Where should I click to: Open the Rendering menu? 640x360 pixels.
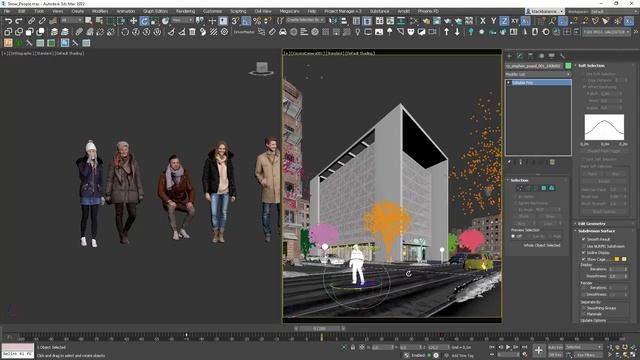[x=185, y=11]
